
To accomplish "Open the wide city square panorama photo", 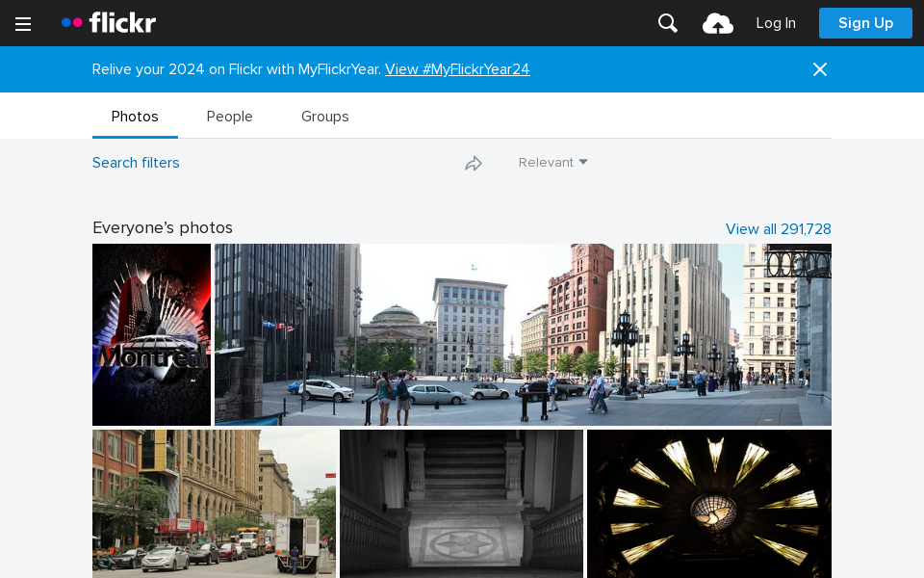I will point(523,334).
